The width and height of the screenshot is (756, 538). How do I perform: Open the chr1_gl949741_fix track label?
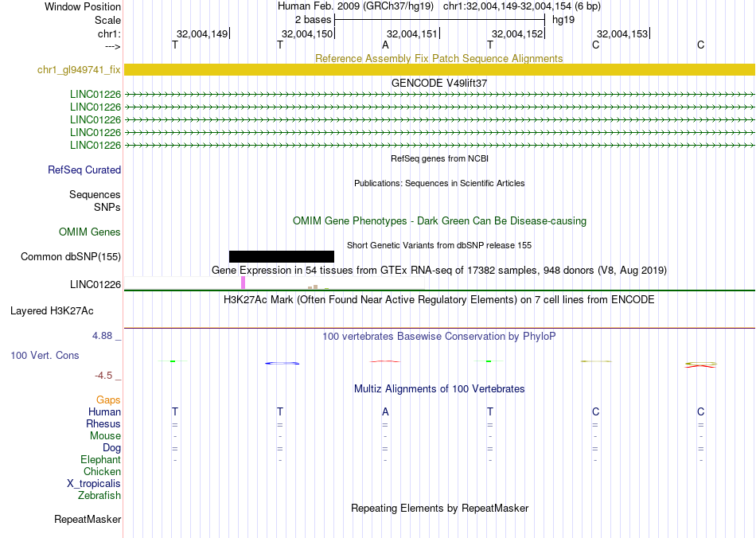[79, 69]
